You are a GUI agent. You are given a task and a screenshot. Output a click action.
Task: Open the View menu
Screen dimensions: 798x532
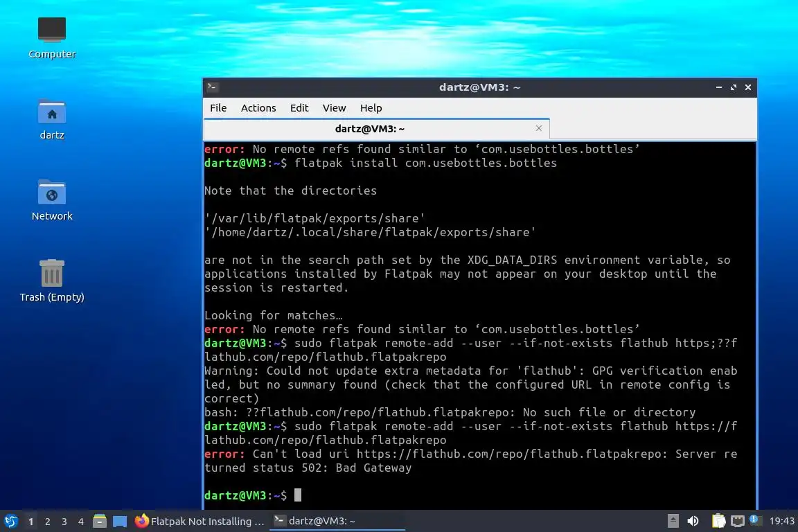click(x=334, y=108)
